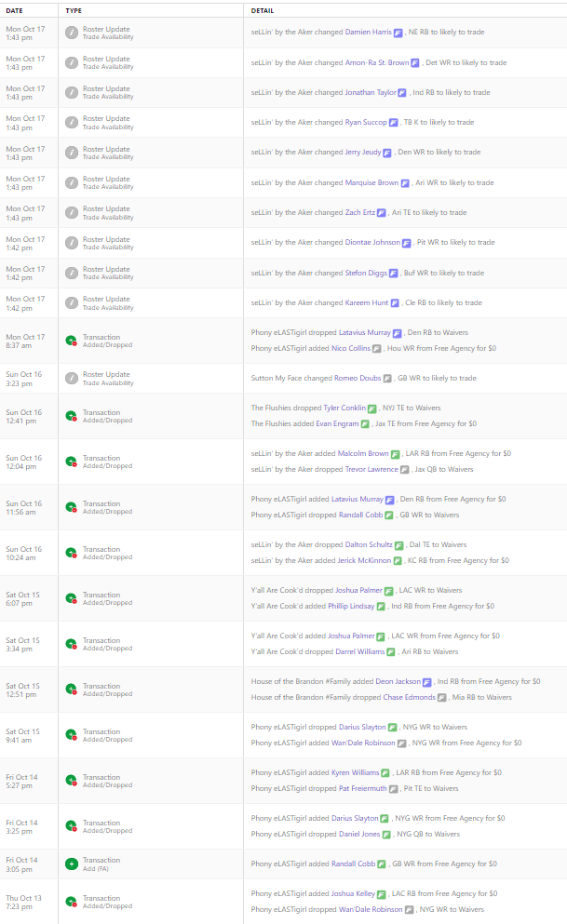Click the Roster Update icon in Romeo Doubs row

72,379
